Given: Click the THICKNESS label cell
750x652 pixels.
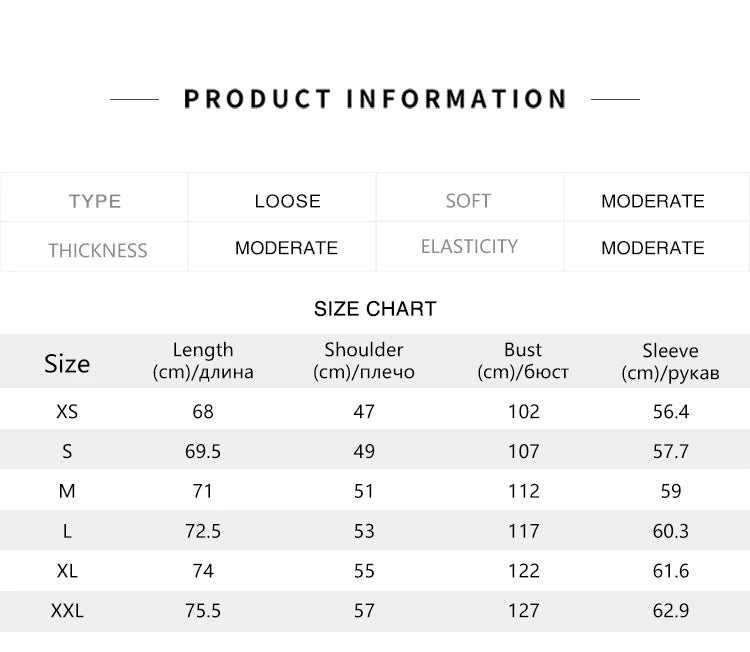Looking at the screenshot, I should 97,250.
